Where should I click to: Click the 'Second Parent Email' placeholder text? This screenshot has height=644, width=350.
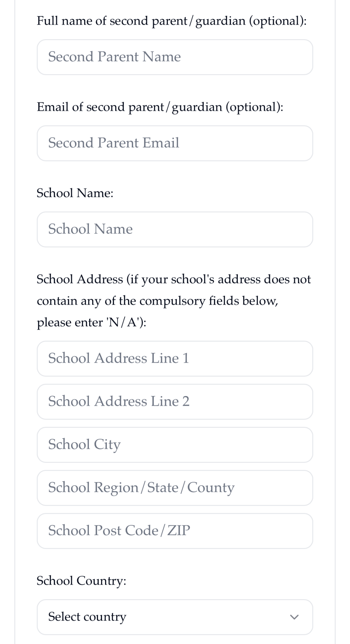(x=113, y=143)
